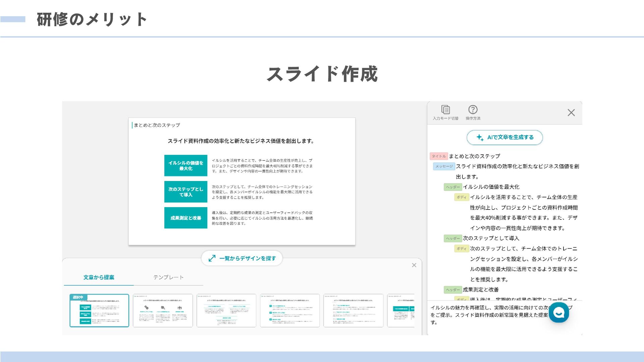Screen dimensions: 644x362
Task: Click slide body text 導入後は、定期的な成果の測定
Action: pyautogui.click(x=262, y=218)
